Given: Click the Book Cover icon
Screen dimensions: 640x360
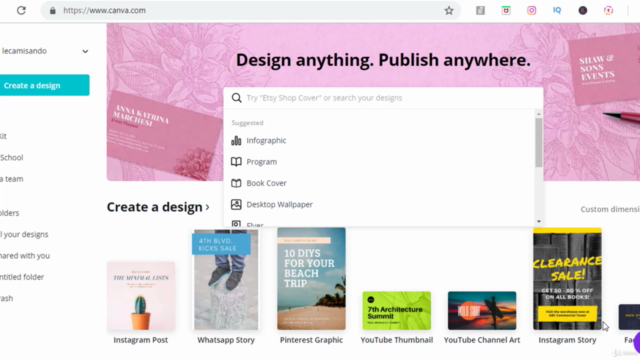Looking at the screenshot, I should [236, 183].
